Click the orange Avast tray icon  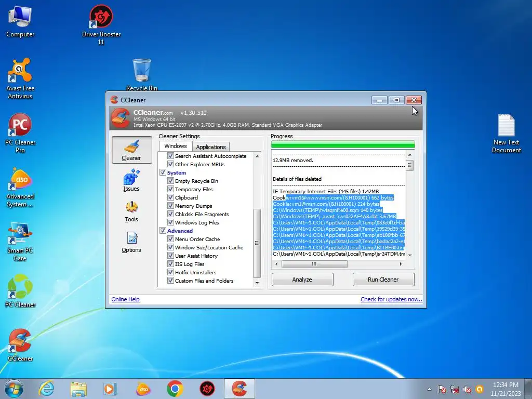[x=480, y=389]
